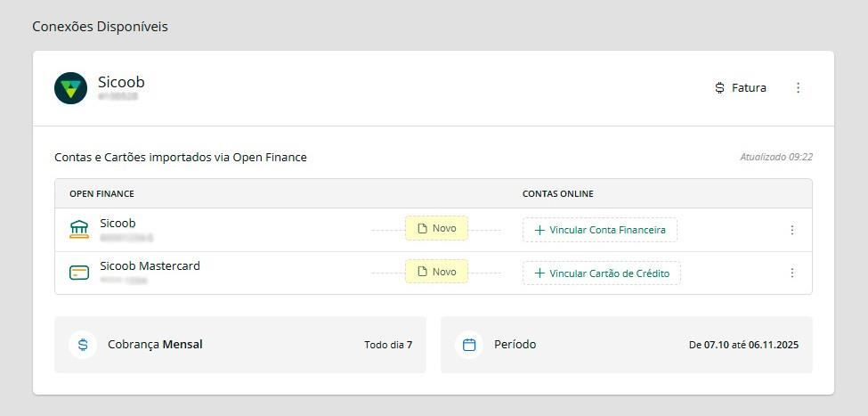This screenshot has height=416, width=868.
Task: Open the Fatura button
Action: click(x=741, y=87)
